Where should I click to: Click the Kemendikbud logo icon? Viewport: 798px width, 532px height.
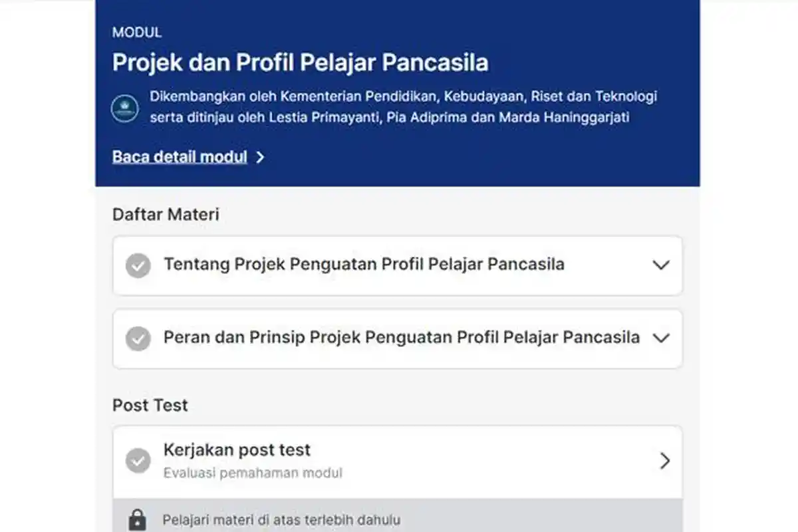pyautogui.click(x=126, y=106)
